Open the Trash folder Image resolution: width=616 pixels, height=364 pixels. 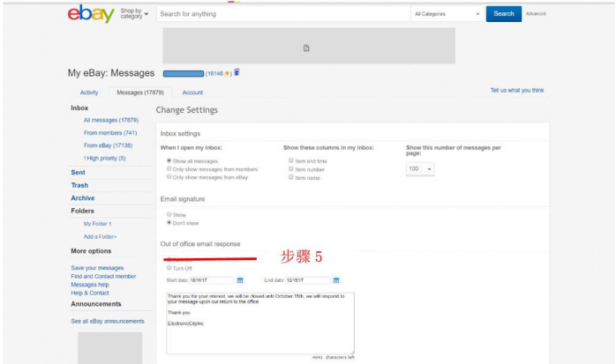pos(79,185)
